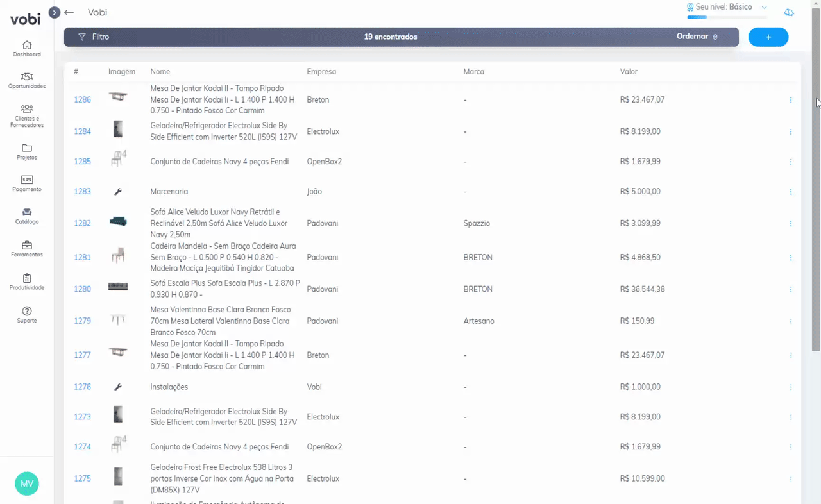Open item link 1273
This screenshot has width=821, height=504.
82,417
